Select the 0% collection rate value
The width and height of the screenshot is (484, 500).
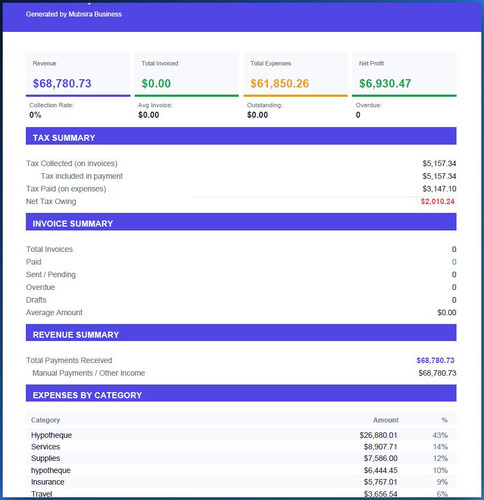click(35, 115)
